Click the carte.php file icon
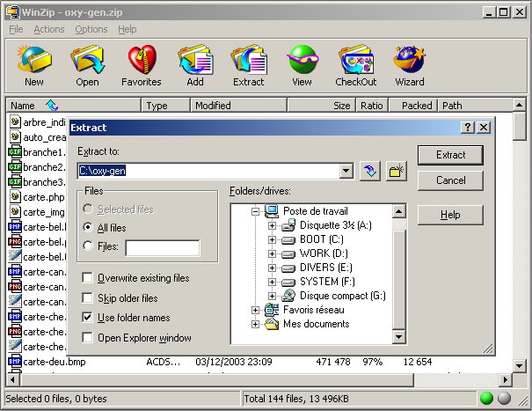The image size is (532, 411). click(15, 196)
